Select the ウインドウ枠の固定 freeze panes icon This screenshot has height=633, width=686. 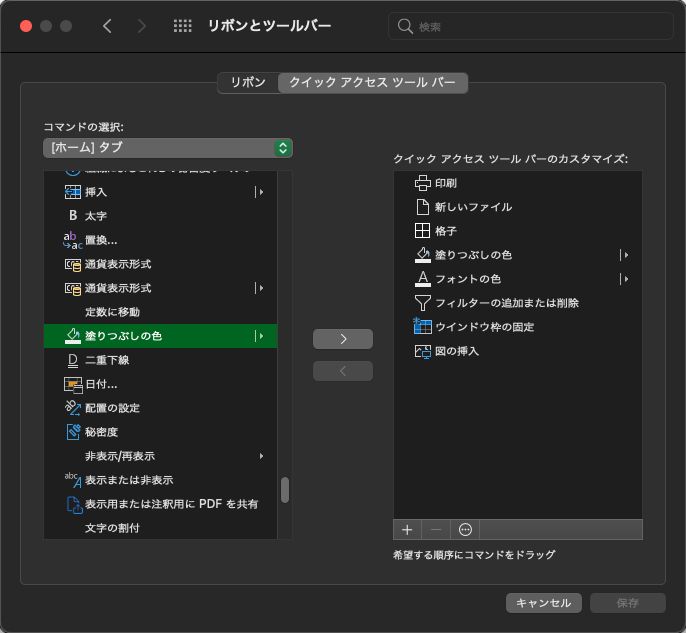pyautogui.click(x=422, y=327)
